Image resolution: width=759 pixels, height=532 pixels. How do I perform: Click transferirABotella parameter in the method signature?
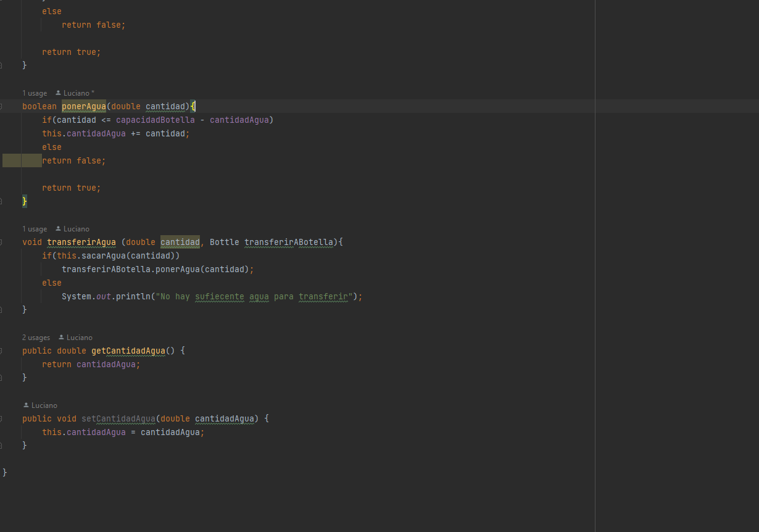[x=289, y=242]
